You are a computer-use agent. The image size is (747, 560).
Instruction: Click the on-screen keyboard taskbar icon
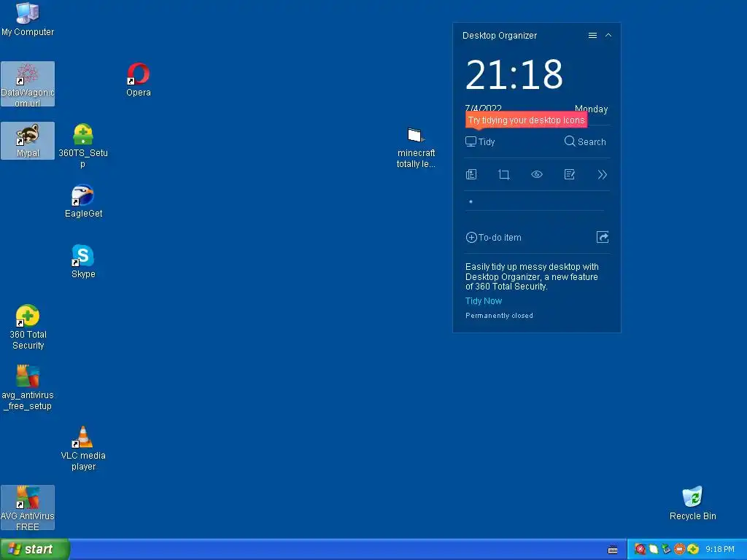click(613, 550)
